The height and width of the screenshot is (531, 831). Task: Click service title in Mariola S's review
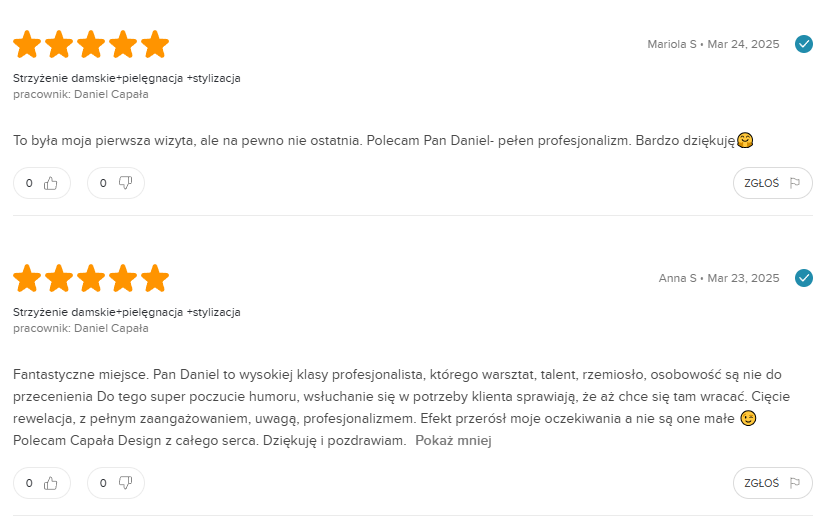[126, 78]
